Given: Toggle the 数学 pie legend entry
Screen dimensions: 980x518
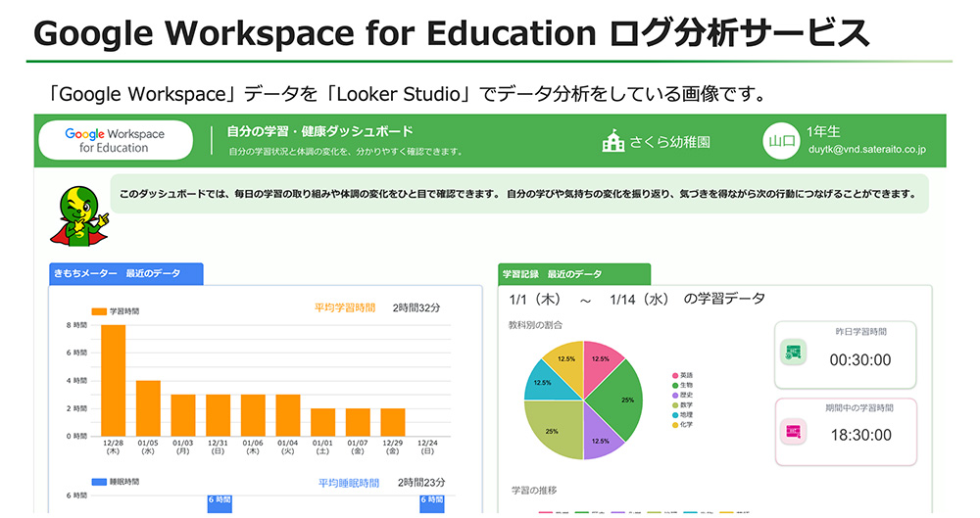Looking at the screenshot, I should [x=682, y=404].
